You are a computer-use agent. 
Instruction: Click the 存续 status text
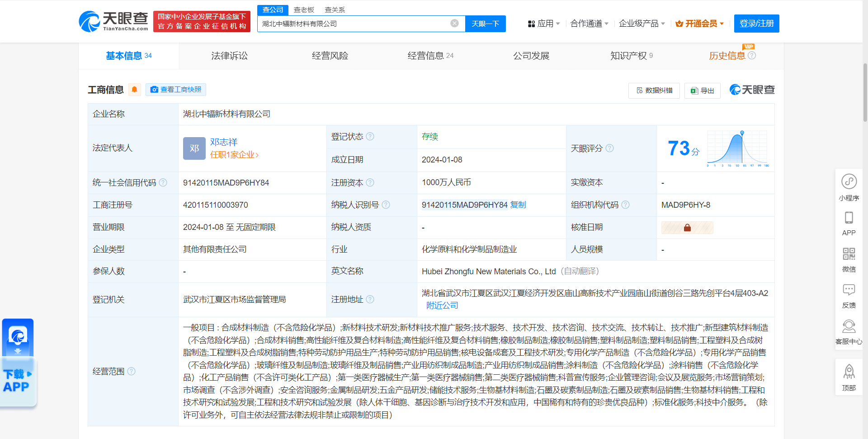point(430,137)
